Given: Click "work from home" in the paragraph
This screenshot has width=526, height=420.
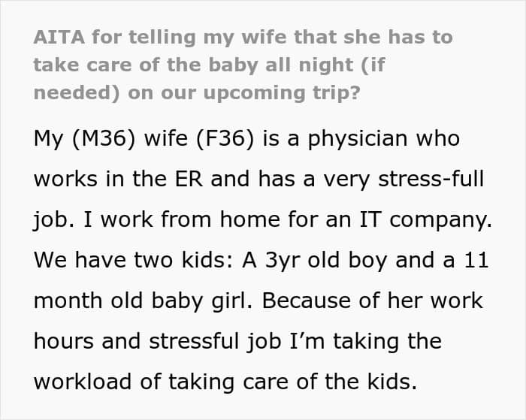Looking at the screenshot, I should click(x=190, y=220).
